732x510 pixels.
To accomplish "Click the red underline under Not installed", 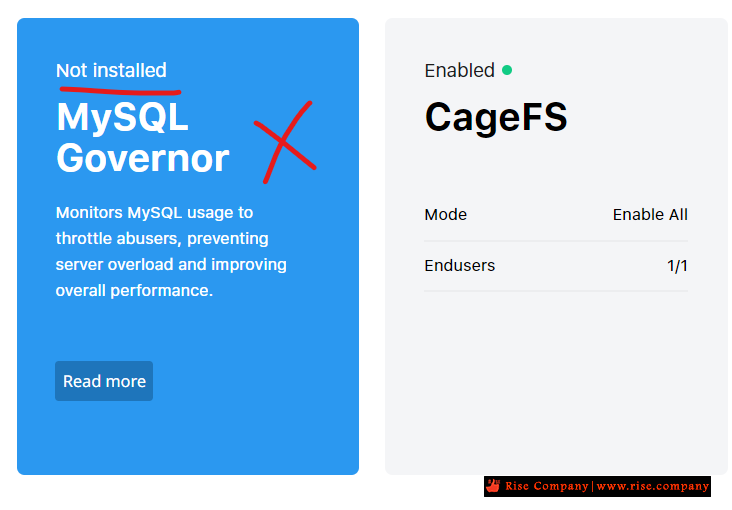I will pos(120,91).
